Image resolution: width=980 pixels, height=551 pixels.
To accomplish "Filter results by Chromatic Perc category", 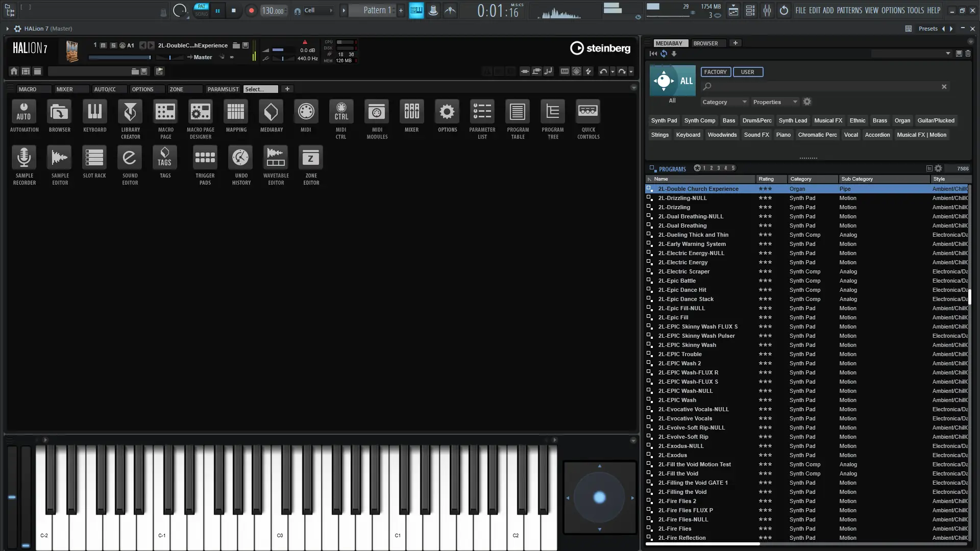I will tap(817, 135).
